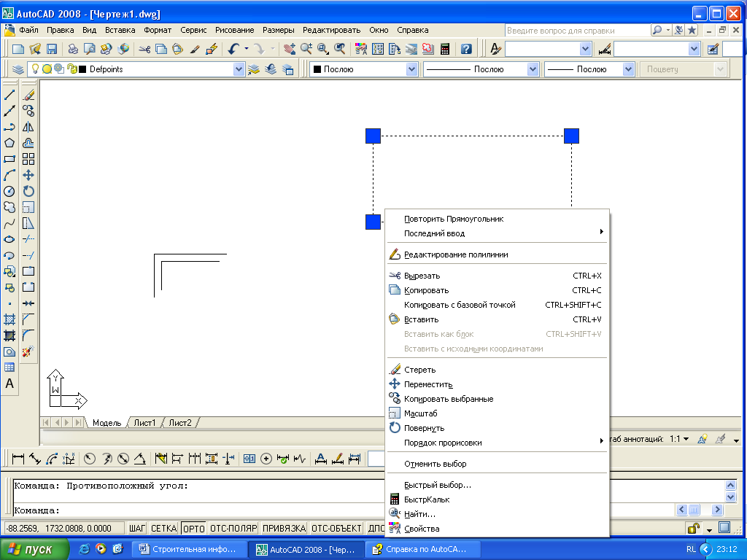Click the Команда: command line input
747x560 pixels.
[198, 510]
